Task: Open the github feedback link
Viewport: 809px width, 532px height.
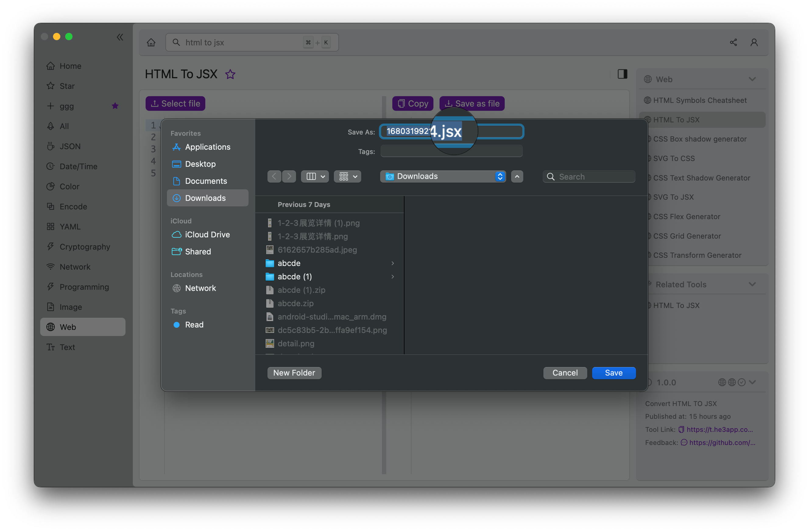Action: pos(722,442)
